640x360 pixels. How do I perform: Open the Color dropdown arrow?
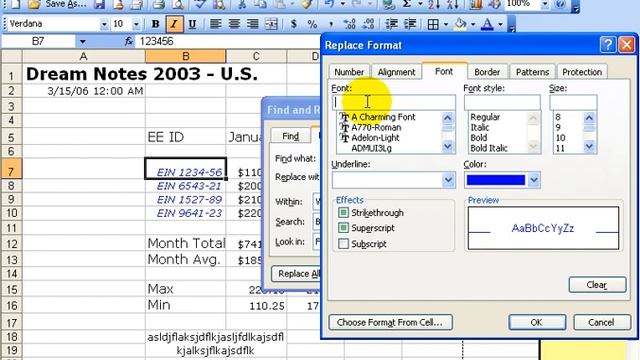tap(533, 180)
